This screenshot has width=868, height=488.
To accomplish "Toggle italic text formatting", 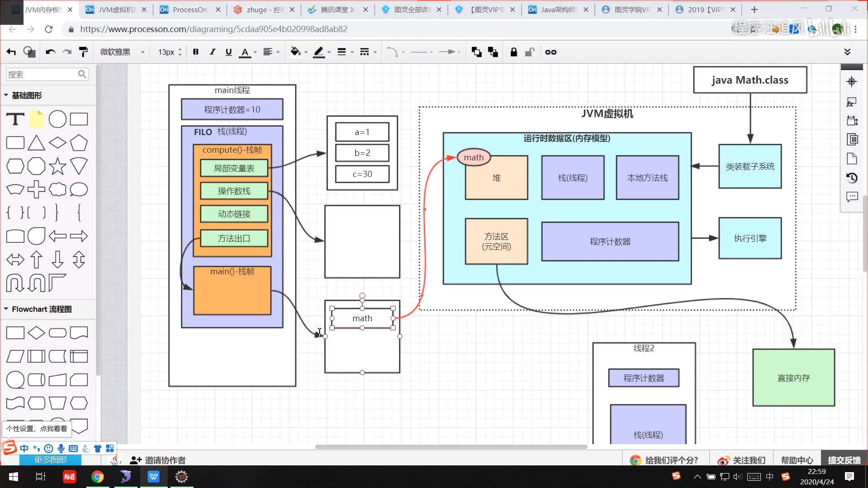I will 212,52.
